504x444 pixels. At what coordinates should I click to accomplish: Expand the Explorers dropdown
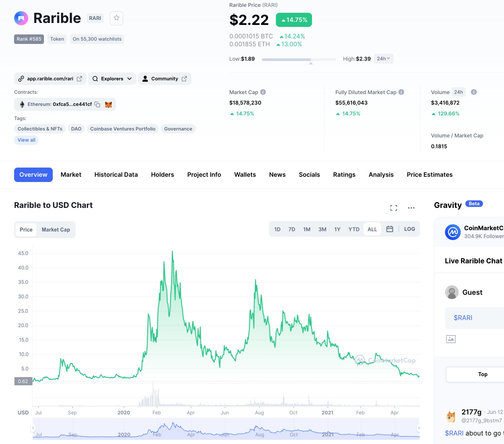[112, 79]
